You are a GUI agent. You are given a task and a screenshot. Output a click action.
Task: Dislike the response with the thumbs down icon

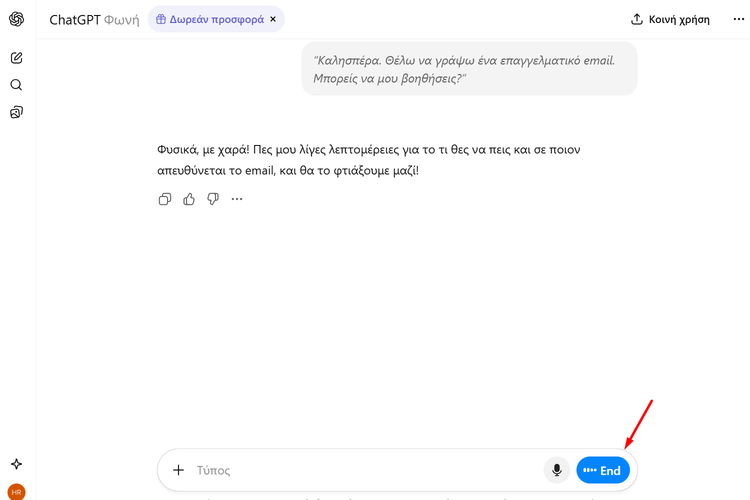213,199
